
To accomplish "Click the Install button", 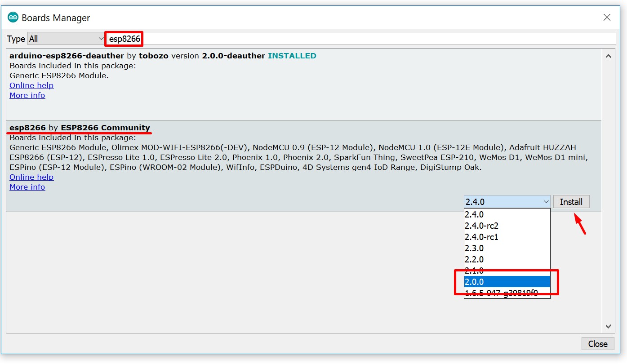I will [571, 202].
